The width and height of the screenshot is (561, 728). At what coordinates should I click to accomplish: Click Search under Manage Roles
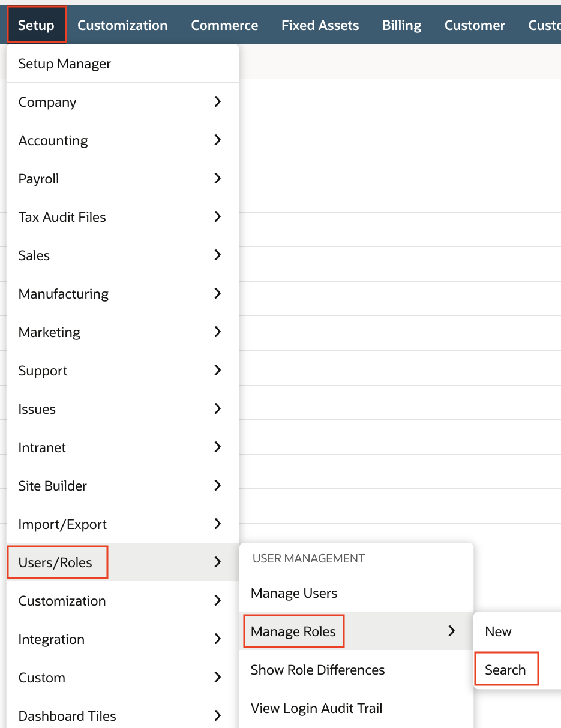click(506, 669)
